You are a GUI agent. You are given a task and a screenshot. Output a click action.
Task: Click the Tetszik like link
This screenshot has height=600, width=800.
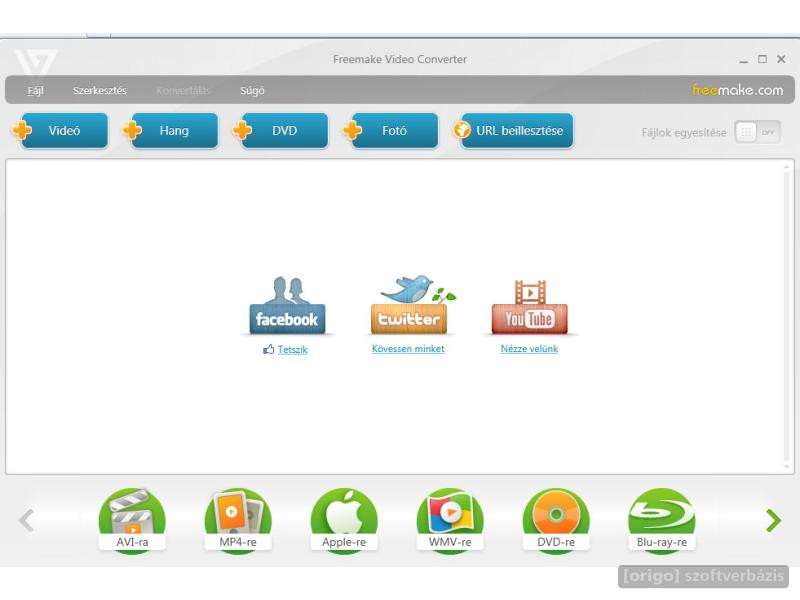point(292,349)
